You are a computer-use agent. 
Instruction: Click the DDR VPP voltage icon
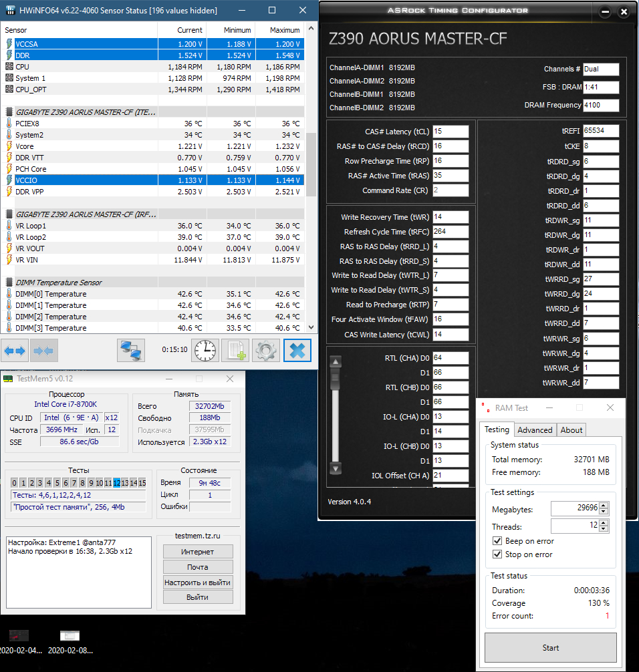(9, 192)
